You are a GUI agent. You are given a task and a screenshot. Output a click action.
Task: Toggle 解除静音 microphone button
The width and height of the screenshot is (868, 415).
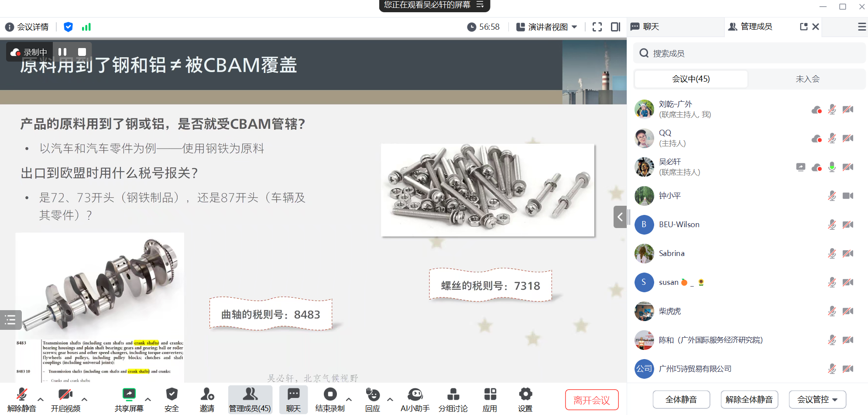(21, 395)
